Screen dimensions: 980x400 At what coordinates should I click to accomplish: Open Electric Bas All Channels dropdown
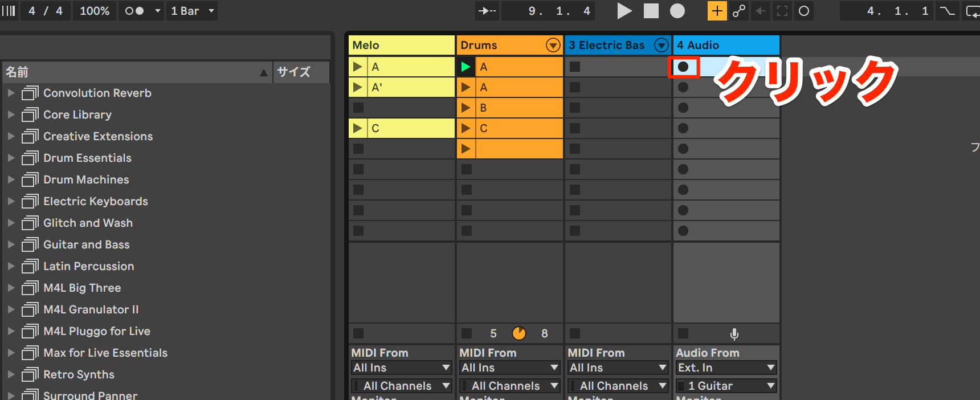tap(618, 386)
